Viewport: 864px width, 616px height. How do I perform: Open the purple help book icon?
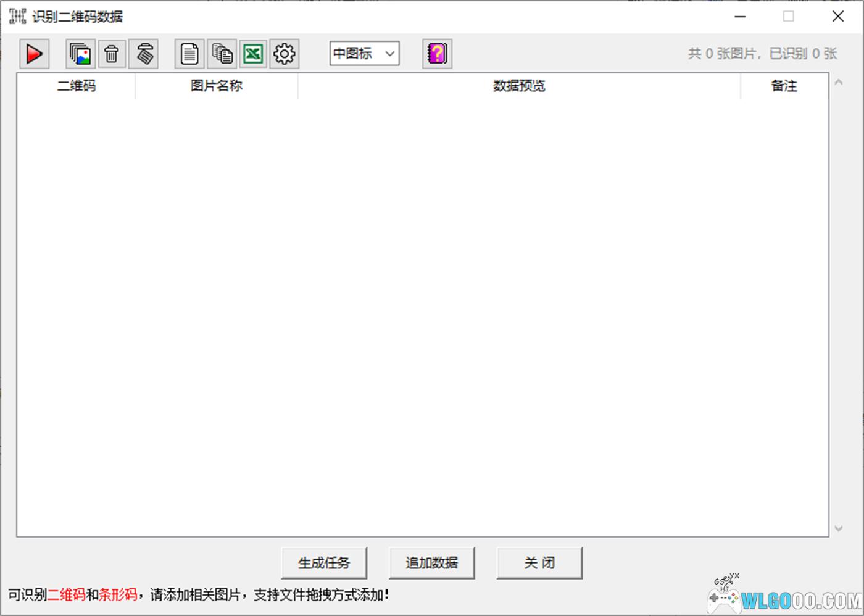[437, 54]
